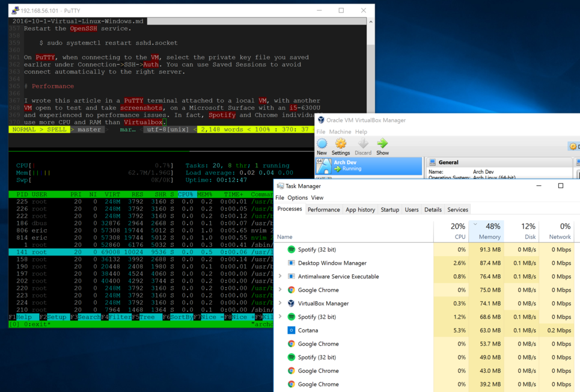Click the F6 SortBy button in htop
The width and height of the screenshot is (580, 392).
tap(177, 317)
